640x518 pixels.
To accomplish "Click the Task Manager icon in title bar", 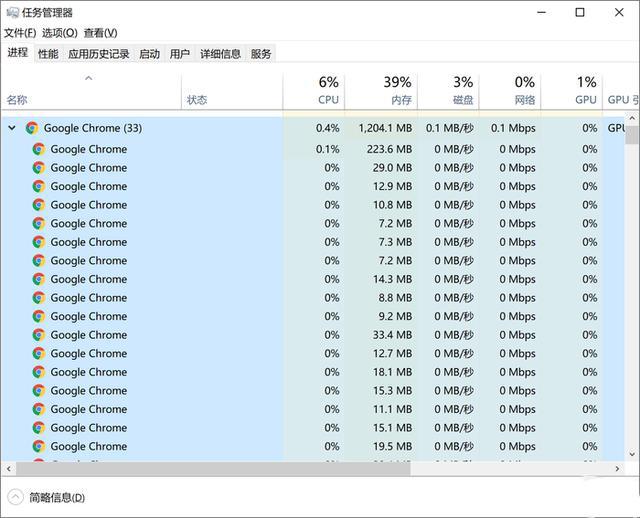I will [12, 13].
